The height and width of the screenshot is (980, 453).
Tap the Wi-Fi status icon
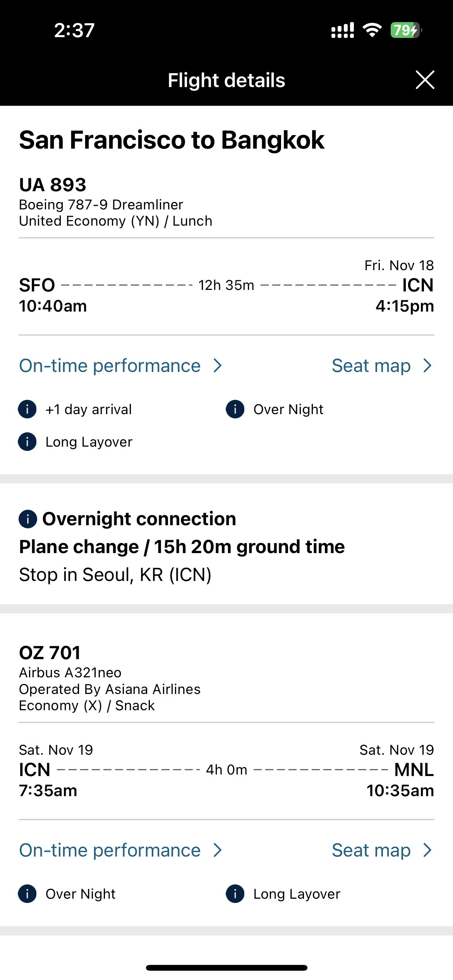372,30
